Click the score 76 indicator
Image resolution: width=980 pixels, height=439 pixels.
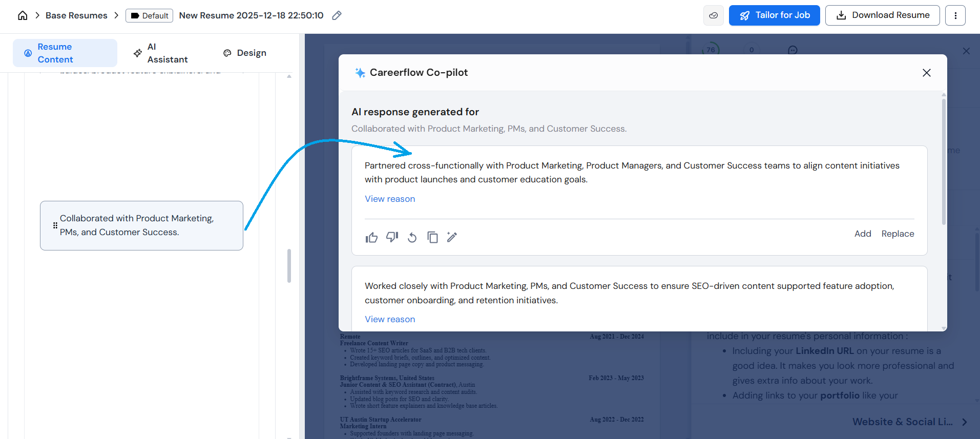tap(711, 50)
